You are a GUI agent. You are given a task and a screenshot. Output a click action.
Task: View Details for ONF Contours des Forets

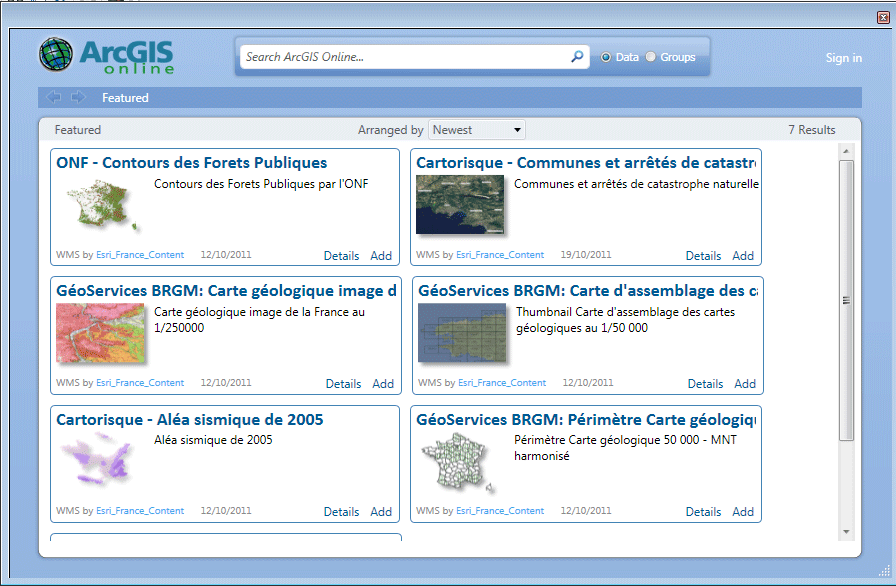pos(341,256)
